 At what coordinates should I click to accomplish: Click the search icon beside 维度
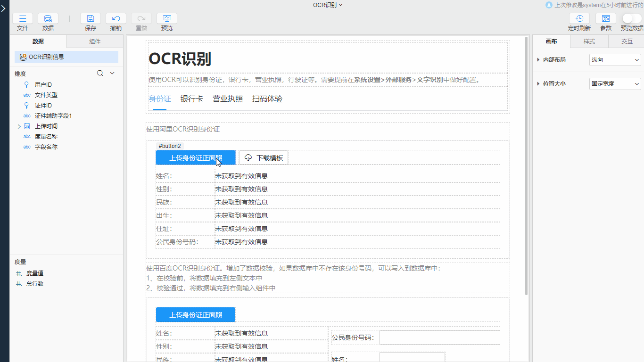click(x=100, y=73)
